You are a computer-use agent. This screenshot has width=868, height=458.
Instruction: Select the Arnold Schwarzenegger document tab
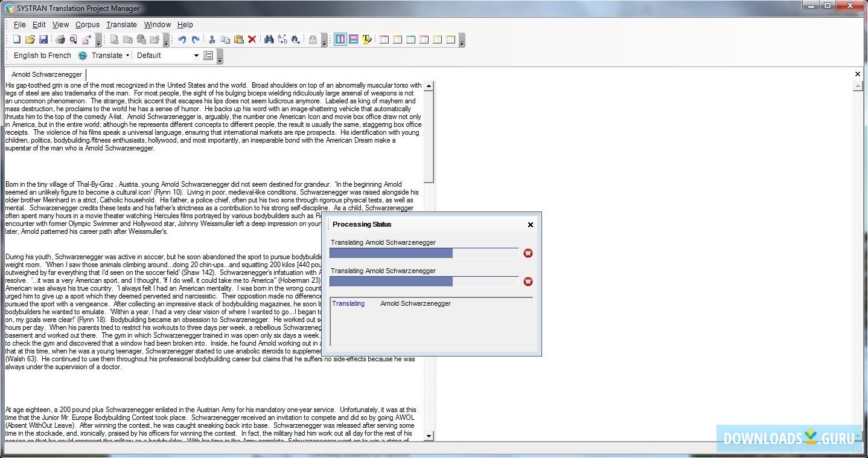coord(46,74)
